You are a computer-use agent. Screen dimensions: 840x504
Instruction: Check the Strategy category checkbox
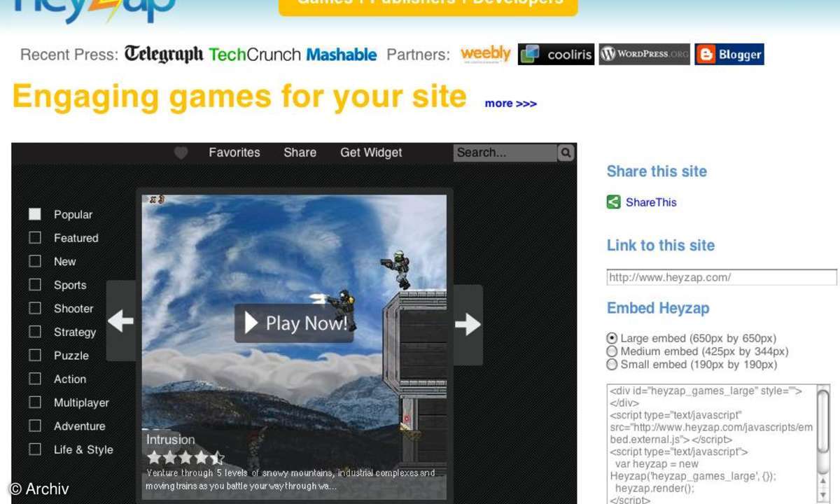(x=35, y=332)
